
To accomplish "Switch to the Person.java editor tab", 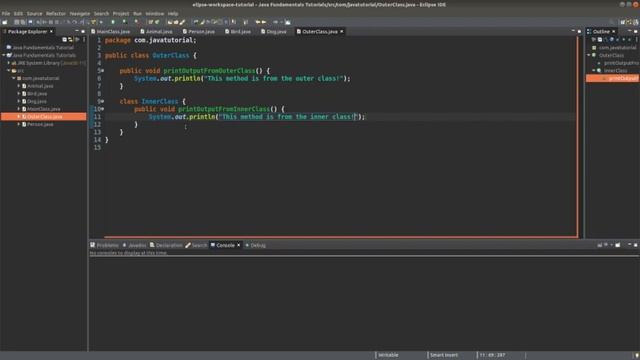I will point(199,31).
